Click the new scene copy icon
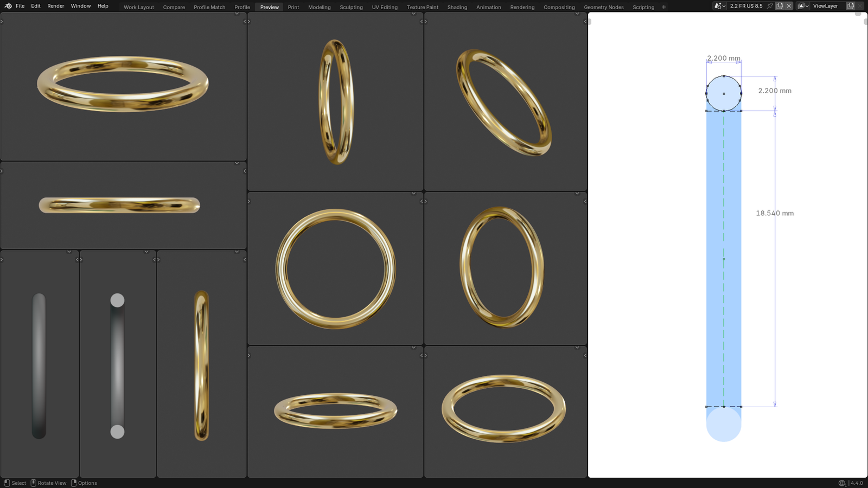The width and height of the screenshot is (868, 488). coord(780,6)
